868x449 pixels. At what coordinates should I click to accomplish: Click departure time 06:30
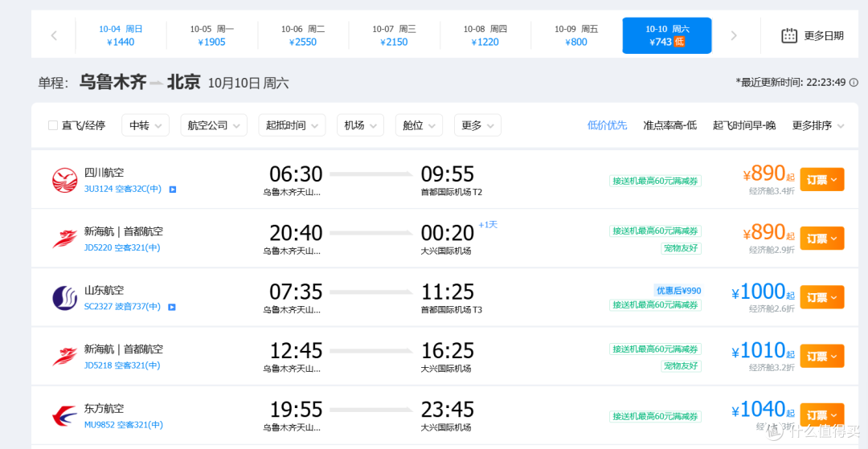coord(296,174)
